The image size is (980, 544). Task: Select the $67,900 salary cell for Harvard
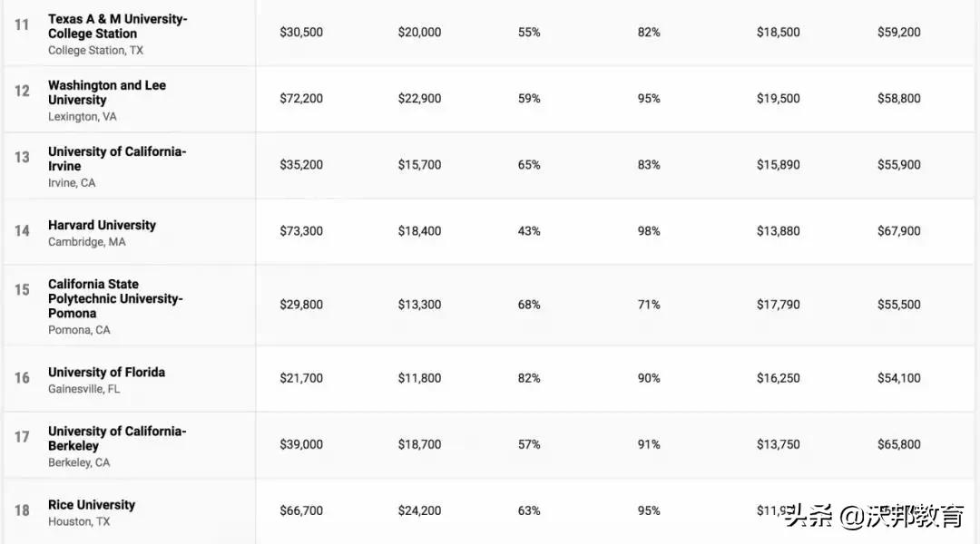click(898, 231)
